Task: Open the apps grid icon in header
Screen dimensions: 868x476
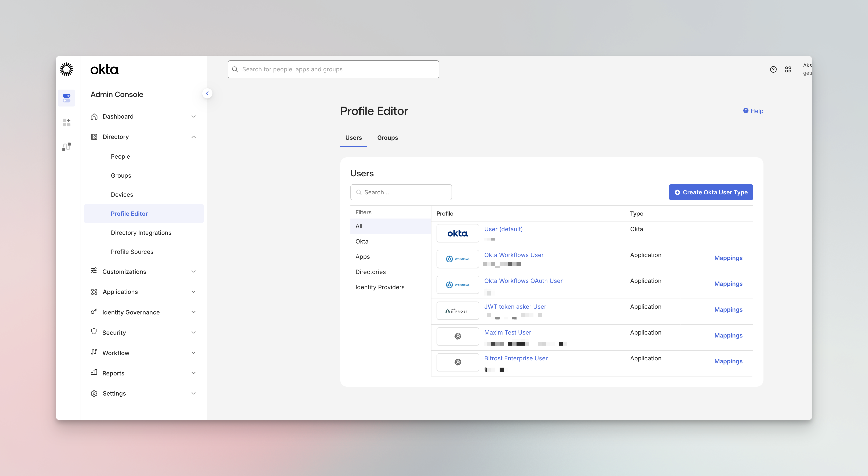Action: pos(788,69)
